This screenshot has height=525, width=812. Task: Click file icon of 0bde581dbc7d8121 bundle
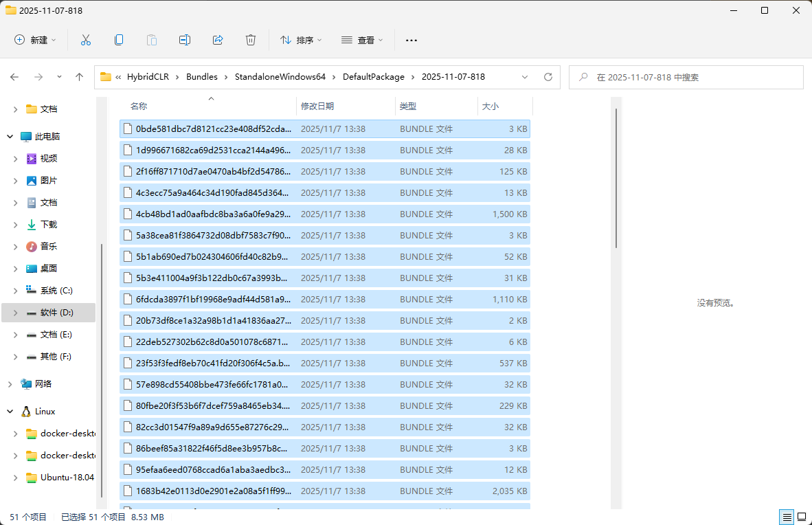point(127,129)
